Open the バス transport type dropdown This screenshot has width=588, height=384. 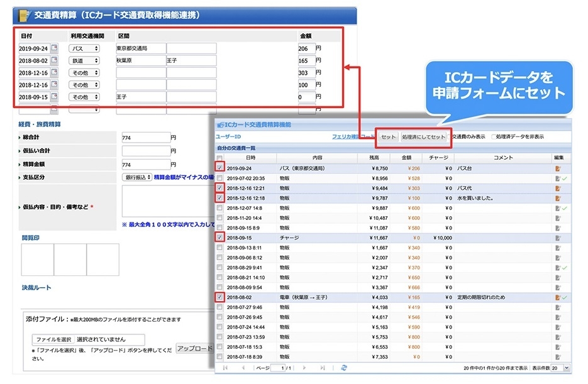[84, 49]
